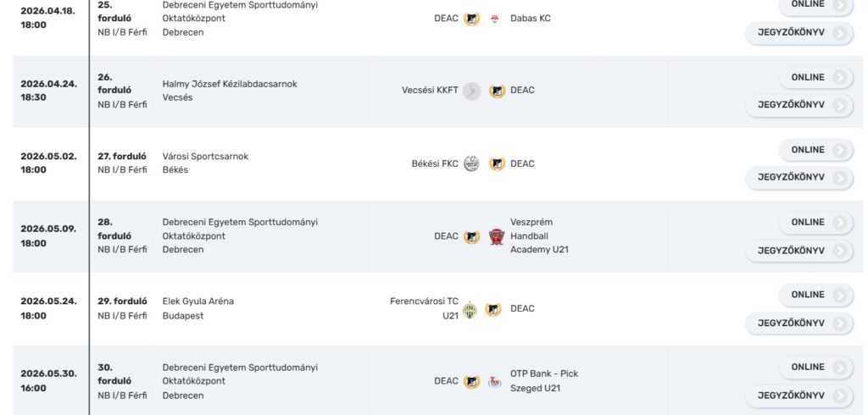The height and width of the screenshot is (415, 868).
Task: Click the Dabas KC team logo
Action: [495, 19]
